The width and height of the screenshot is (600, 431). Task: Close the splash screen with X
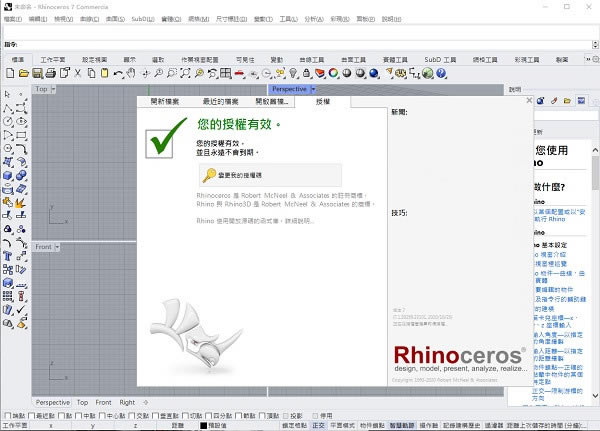[x=529, y=100]
